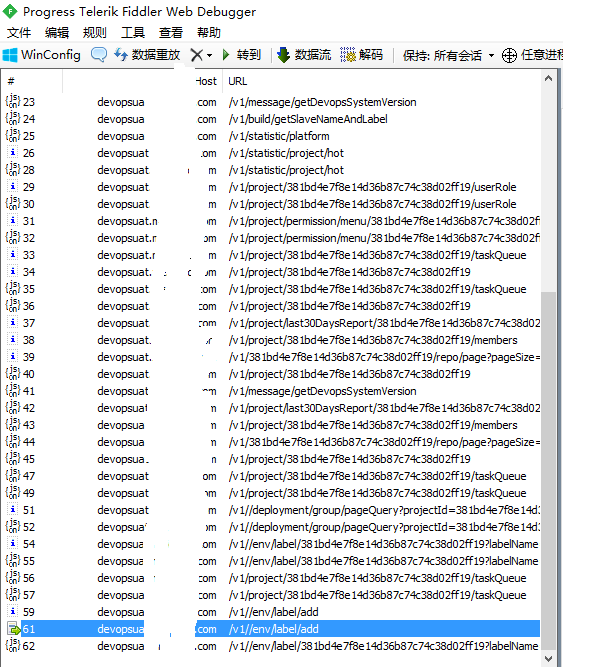This screenshot has height=667, width=615.
Task: Click the 任意进程 crosshair target icon
Action: [x=509, y=55]
